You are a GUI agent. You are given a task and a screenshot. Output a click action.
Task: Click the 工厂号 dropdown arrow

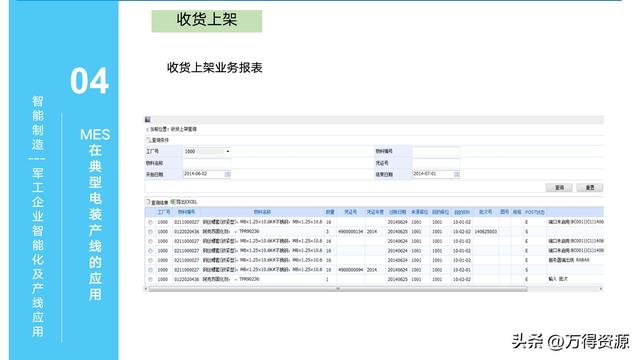click(x=228, y=151)
